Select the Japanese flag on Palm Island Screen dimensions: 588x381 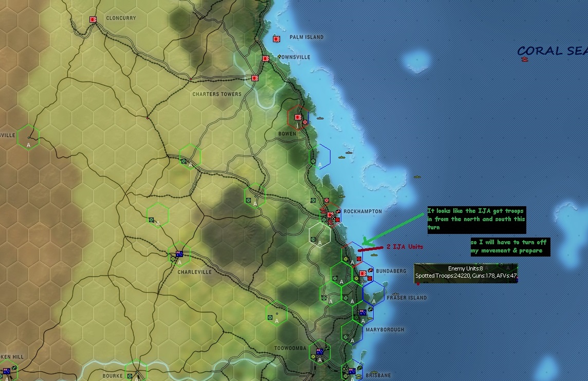[277, 39]
